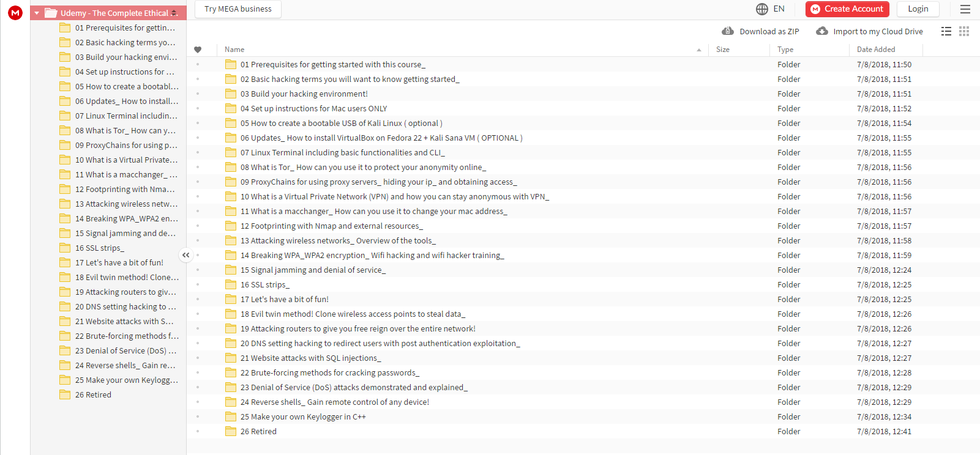The image size is (980, 455).
Task: Click the Import to Cloud Drive icon
Action: [822, 31]
